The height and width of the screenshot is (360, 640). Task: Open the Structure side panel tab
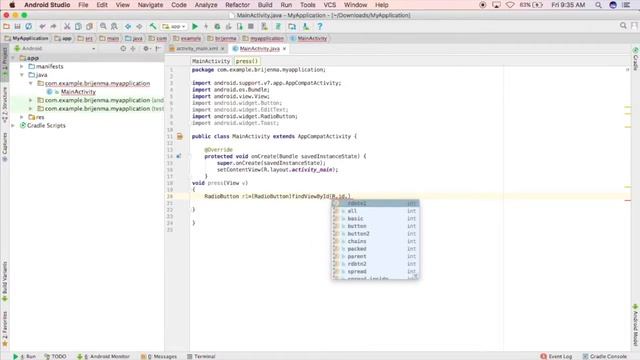(x=5, y=105)
